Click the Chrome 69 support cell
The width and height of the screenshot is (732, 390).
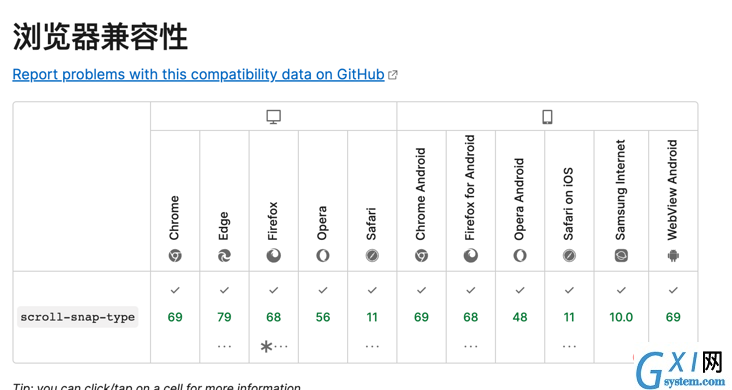pyautogui.click(x=175, y=317)
